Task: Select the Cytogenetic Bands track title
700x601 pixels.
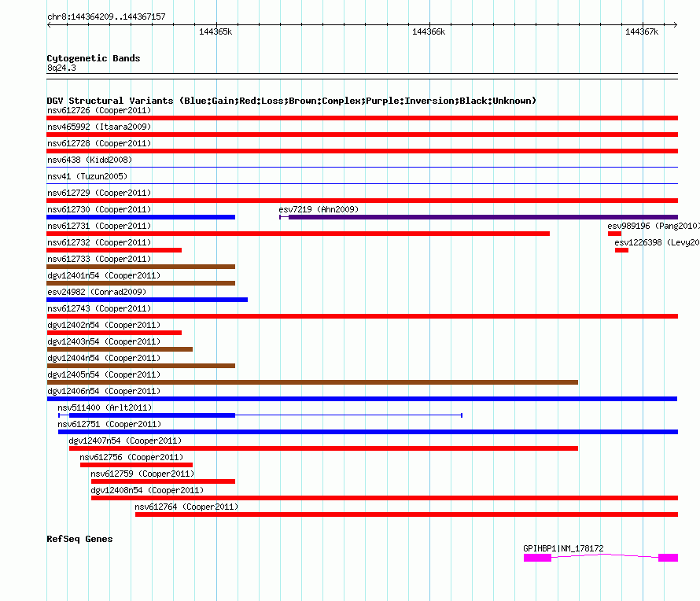Action: click(x=94, y=58)
